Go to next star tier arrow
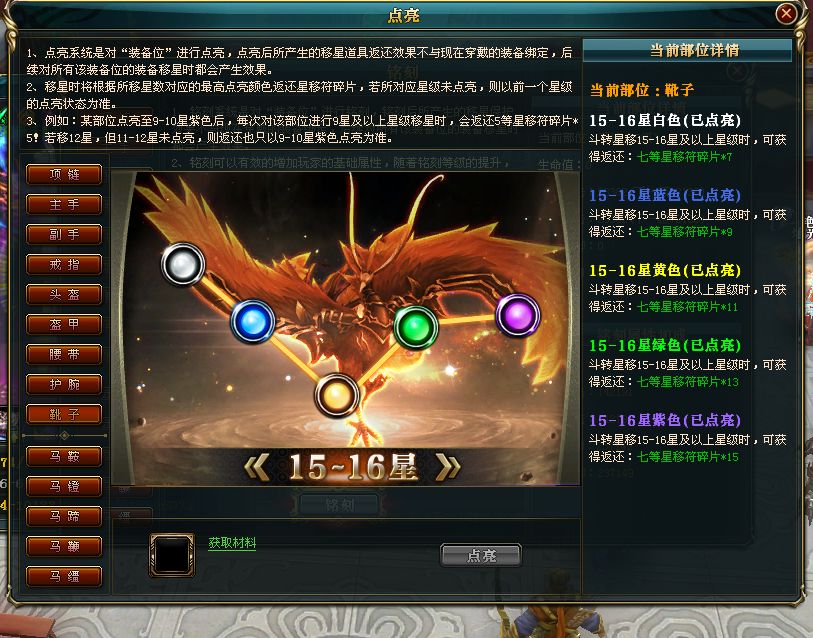The image size is (813, 638). pyautogui.click(x=448, y=467)
